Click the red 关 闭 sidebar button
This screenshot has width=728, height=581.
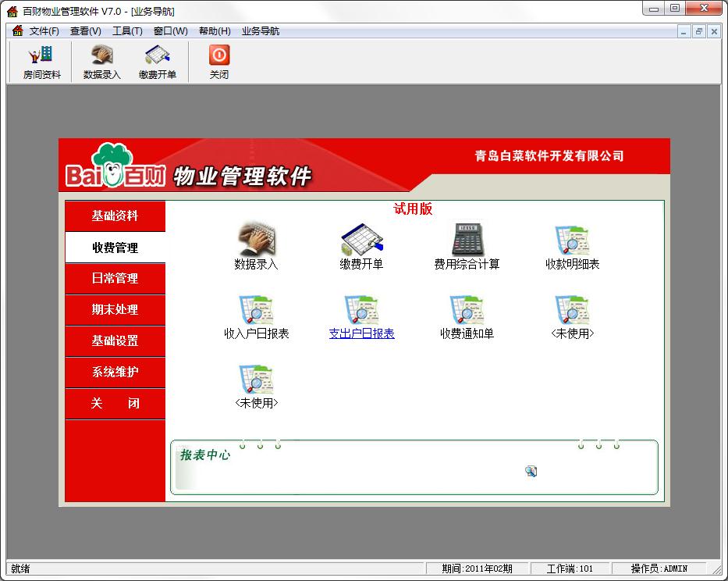115,403
